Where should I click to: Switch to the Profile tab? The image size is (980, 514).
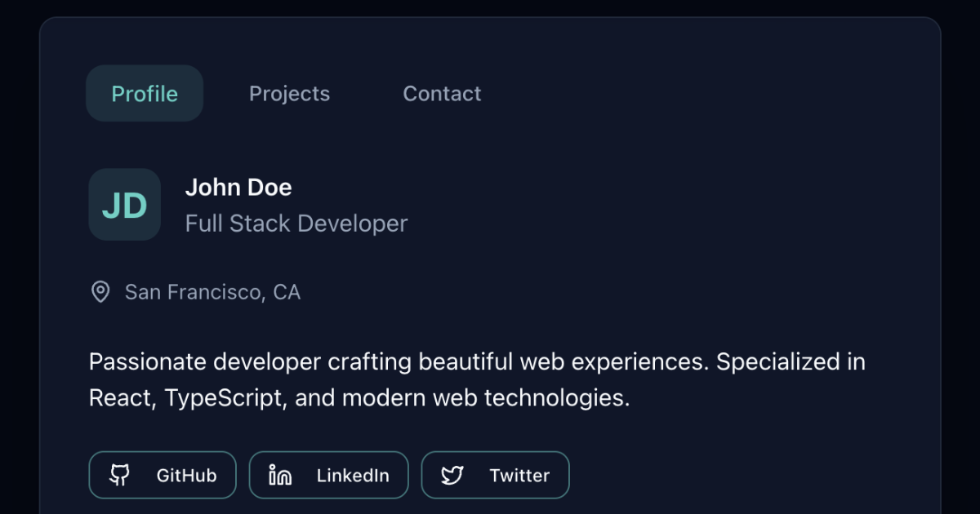(x=145, y=94)
